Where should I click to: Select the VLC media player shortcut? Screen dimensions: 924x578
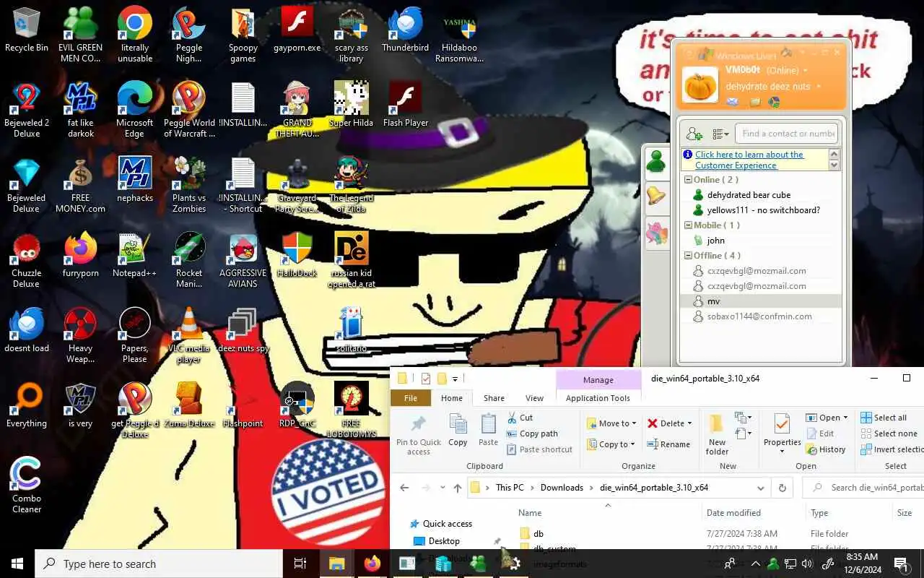click(x=189, y=335)
